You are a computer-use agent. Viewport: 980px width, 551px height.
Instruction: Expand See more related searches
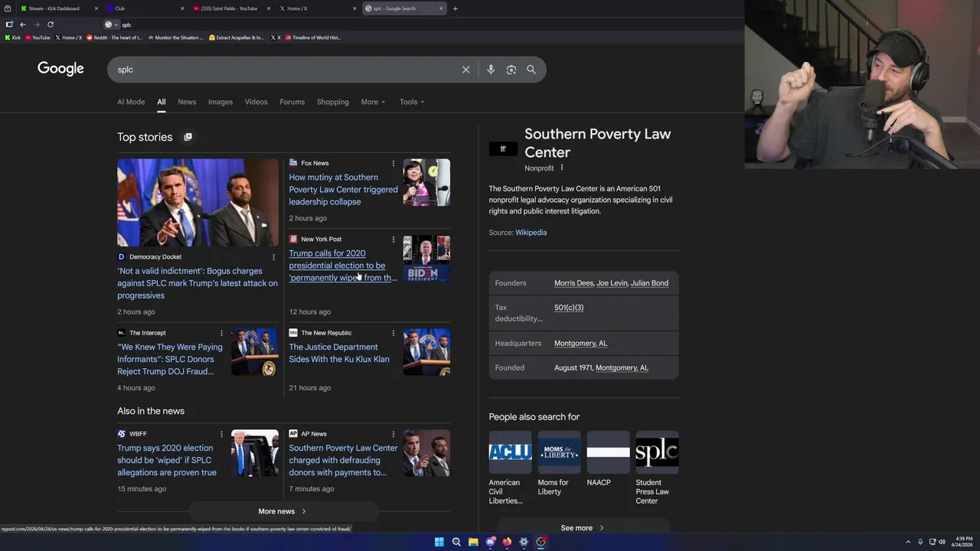point(583,527)
